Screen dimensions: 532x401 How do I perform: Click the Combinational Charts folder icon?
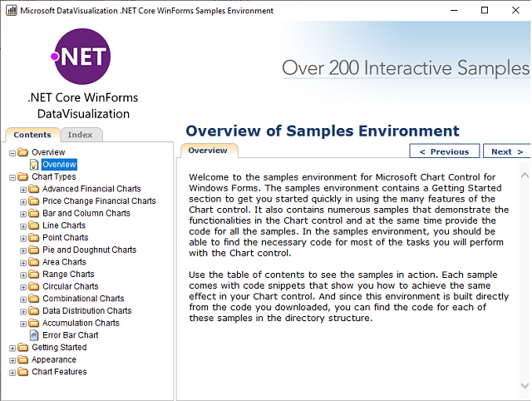(x=33, y=299)
